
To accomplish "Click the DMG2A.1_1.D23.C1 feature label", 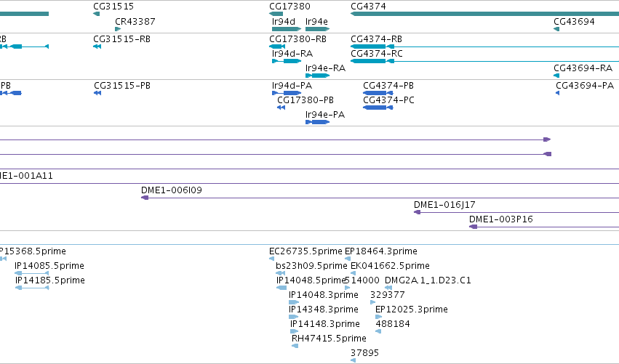I will coord(428,280).
